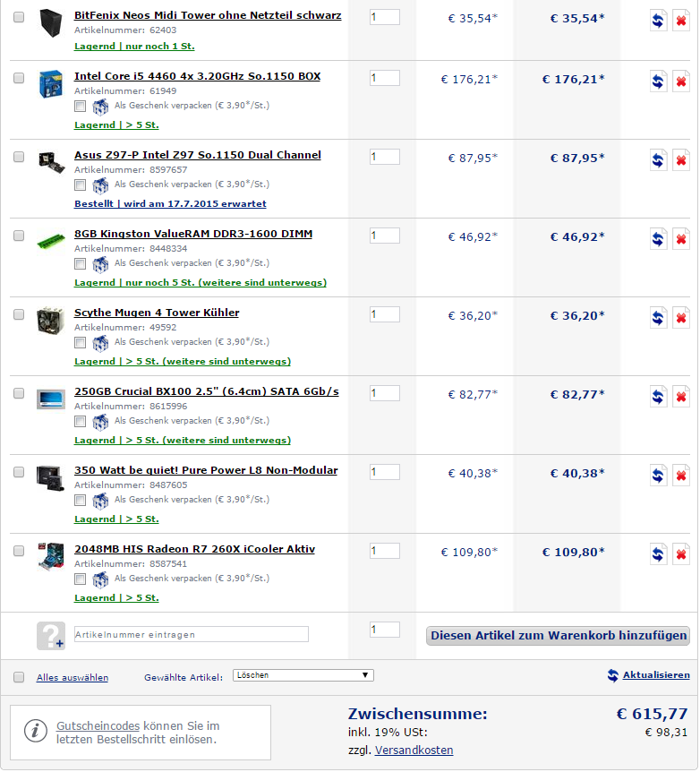This screenshot has height=772, width=700.
Task: Remove Scythe Mugen 4 cooler with X
Action: [681, 318]
